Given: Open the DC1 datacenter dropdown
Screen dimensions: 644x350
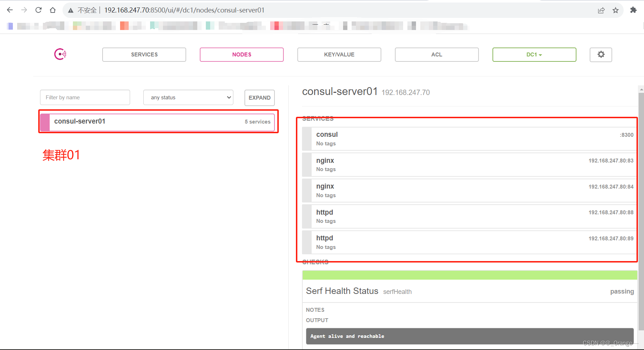Looking at the screenshot, I should click(x=534, y=54).
